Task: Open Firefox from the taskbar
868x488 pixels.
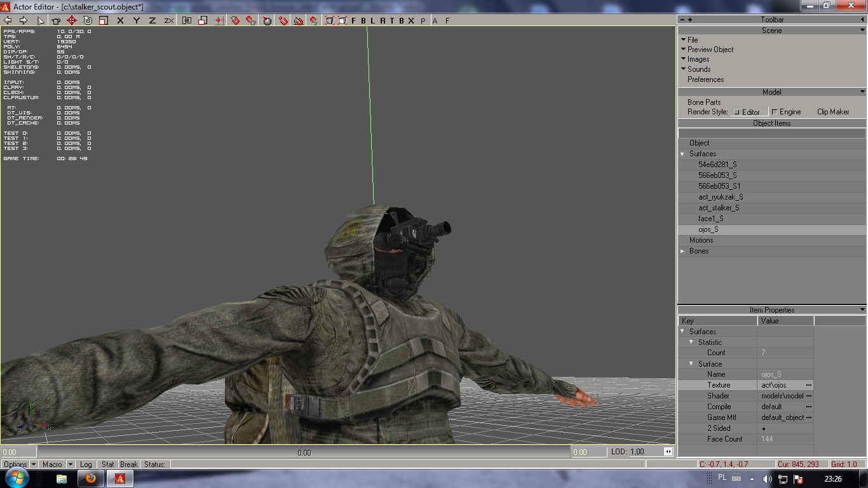Action: (x=91, y=478)
